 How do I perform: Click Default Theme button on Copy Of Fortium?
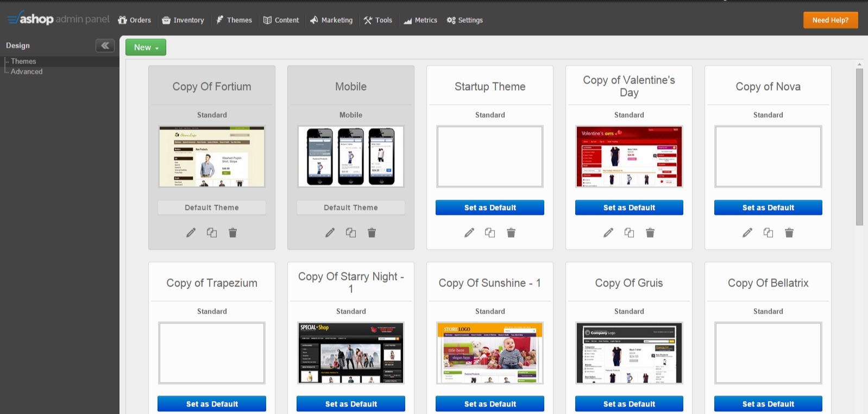pyautogui.click(x=212, y=208)
